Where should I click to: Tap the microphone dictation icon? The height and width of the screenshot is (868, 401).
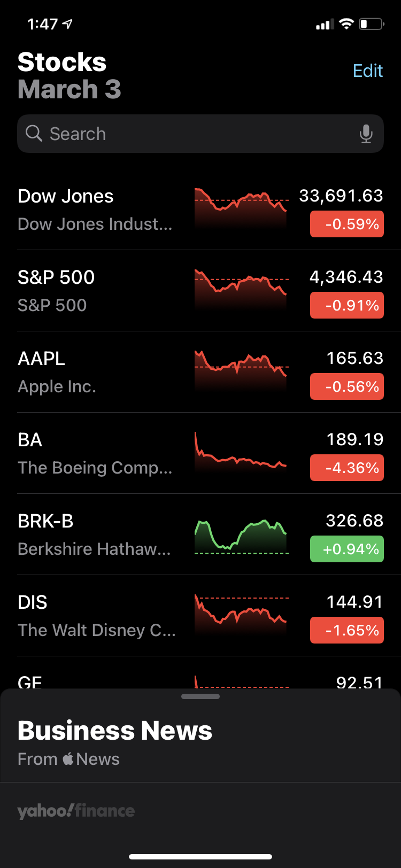click(x=366, y=134)
